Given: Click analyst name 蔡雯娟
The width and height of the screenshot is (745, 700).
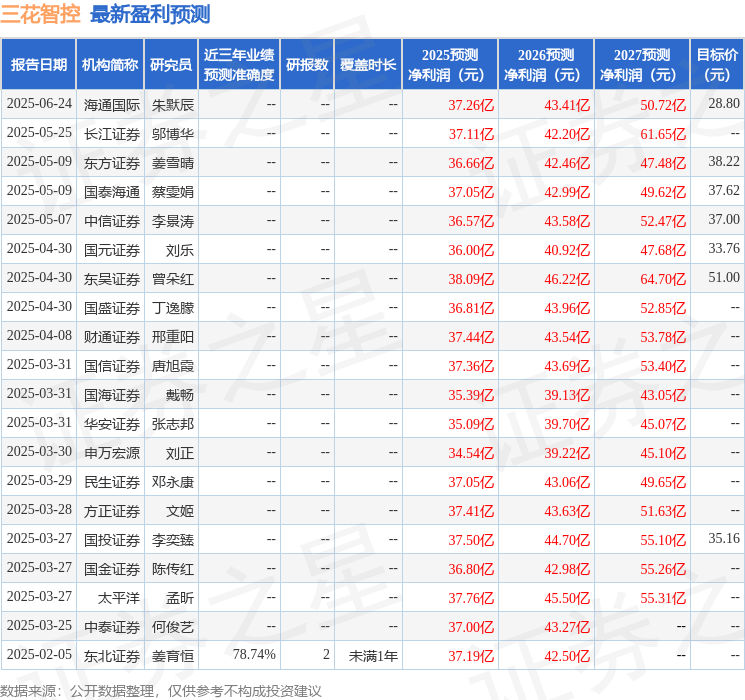Looking at the screenshot, I should click(x=173, y=192).
